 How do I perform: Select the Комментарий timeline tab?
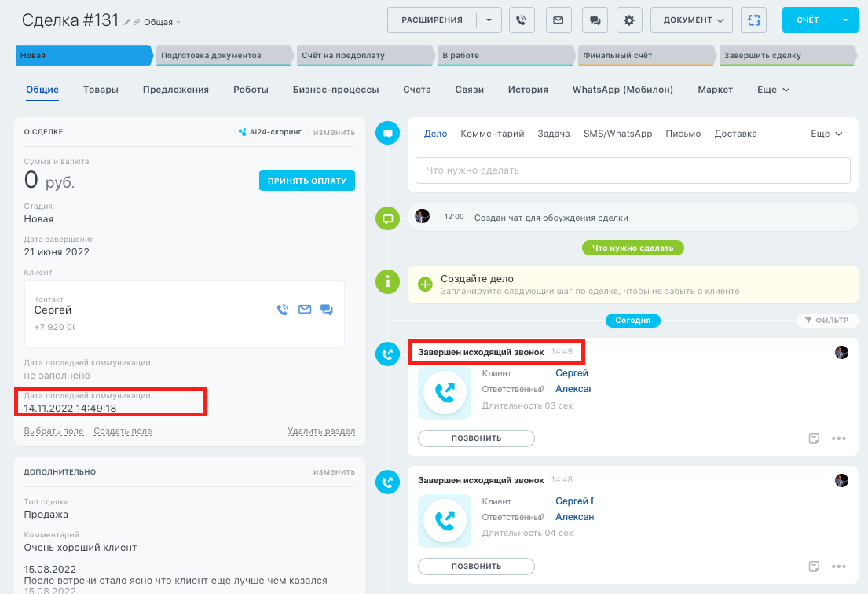click(x=492, y=134)
